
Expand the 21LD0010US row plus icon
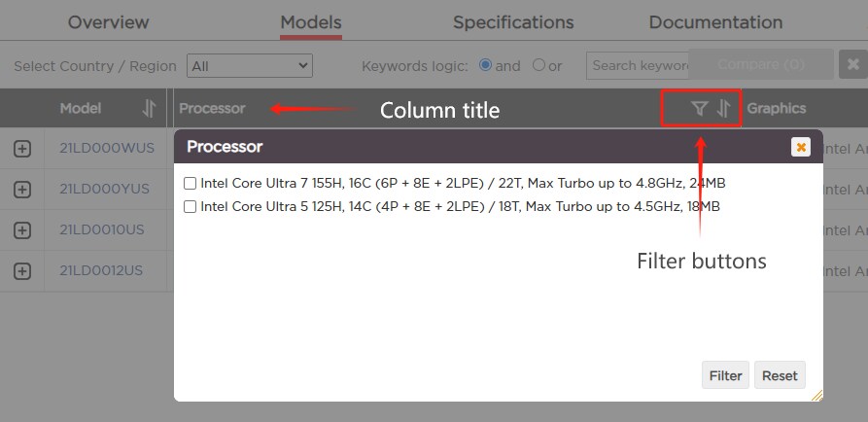tap(22, 230)
